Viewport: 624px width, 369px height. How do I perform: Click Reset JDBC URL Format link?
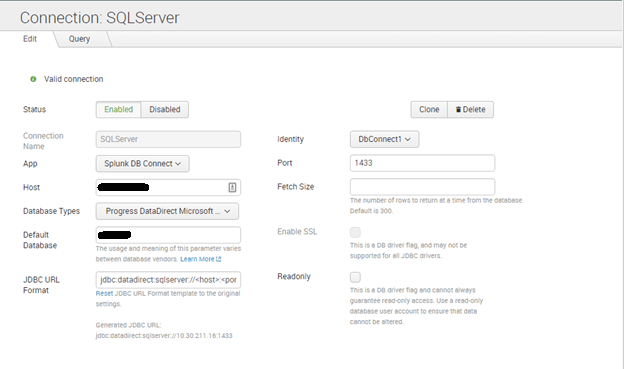click(104, 293)
